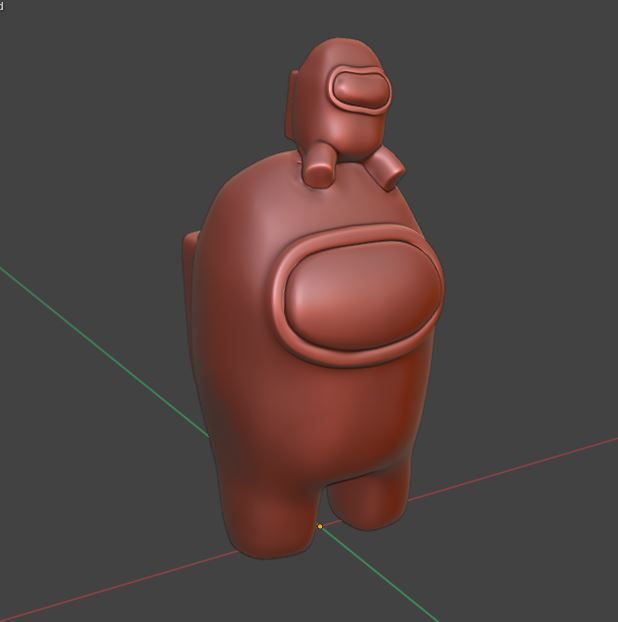
Task: Click the large crewmate's rear right leg
Action: (367, 500)
